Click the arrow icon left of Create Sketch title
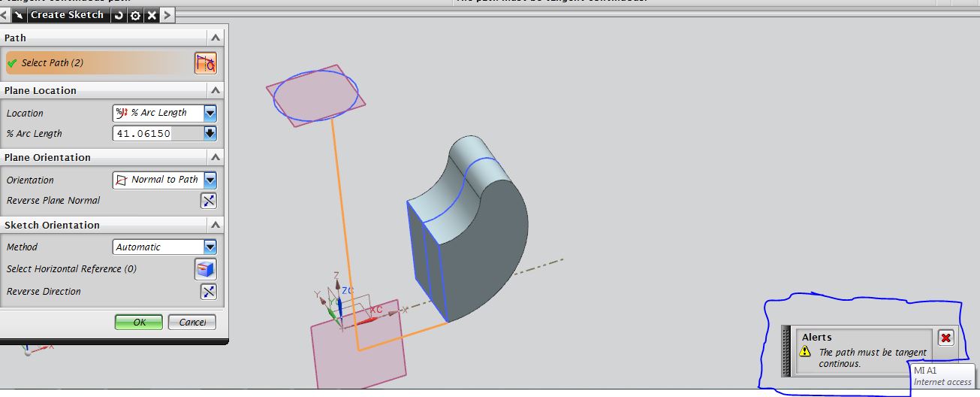Screen dimensions: 980x397 tap(18, 14)
